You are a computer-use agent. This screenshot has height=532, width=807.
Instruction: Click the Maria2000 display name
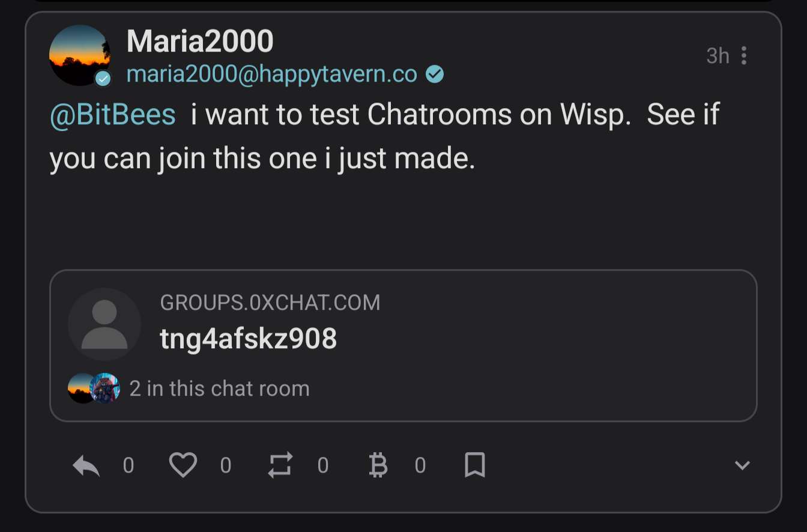tap(200, 41)
